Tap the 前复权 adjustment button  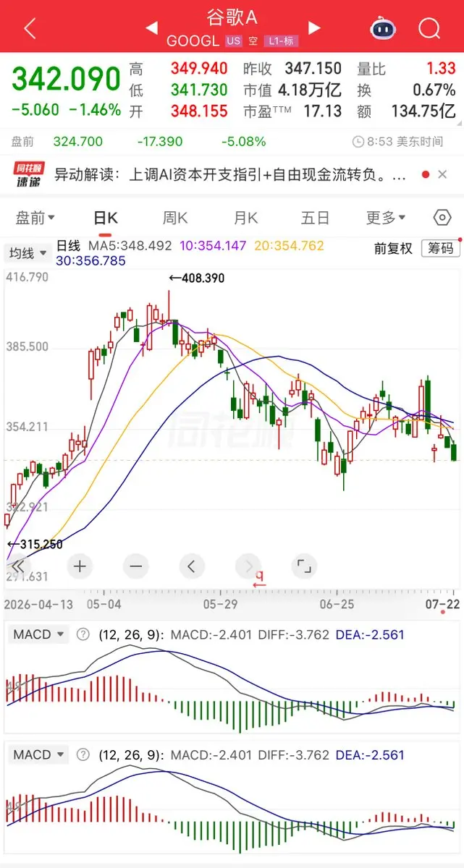point(393,248)
